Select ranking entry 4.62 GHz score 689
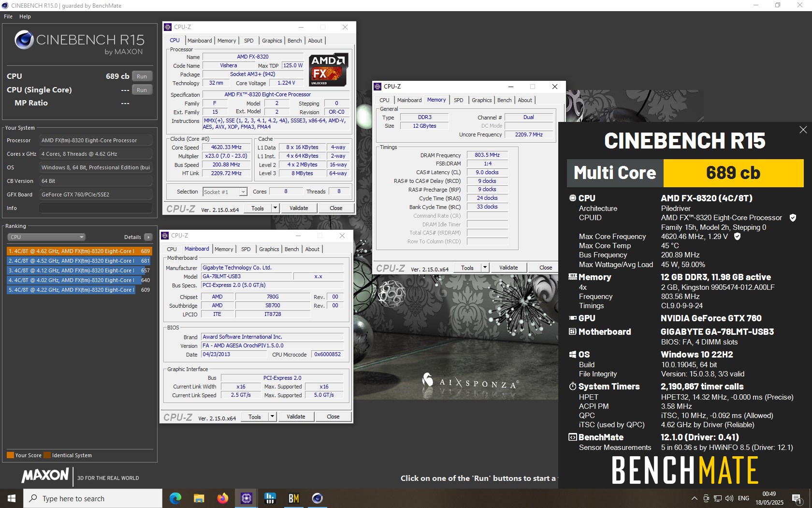812x508 pixels. pyautogui.click(x=79, y=251)
